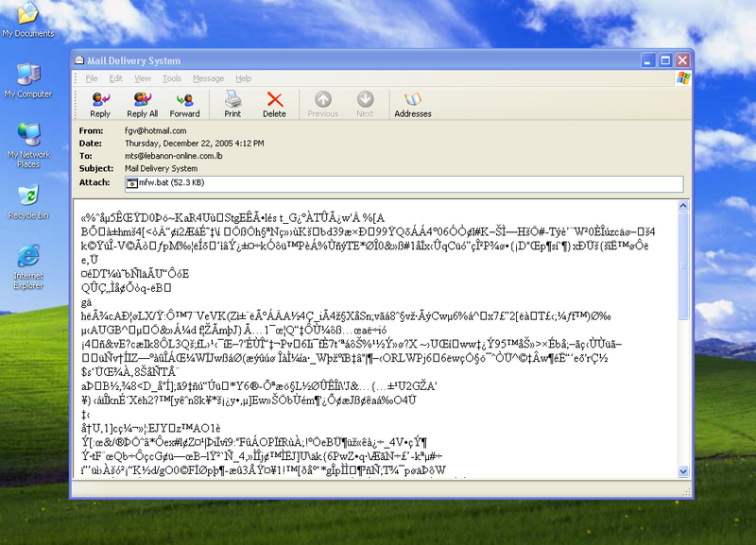Image resolution: width=756 pixels, height=545 pixels.
Task: Open the Tools menu
Action: point(172,78)
